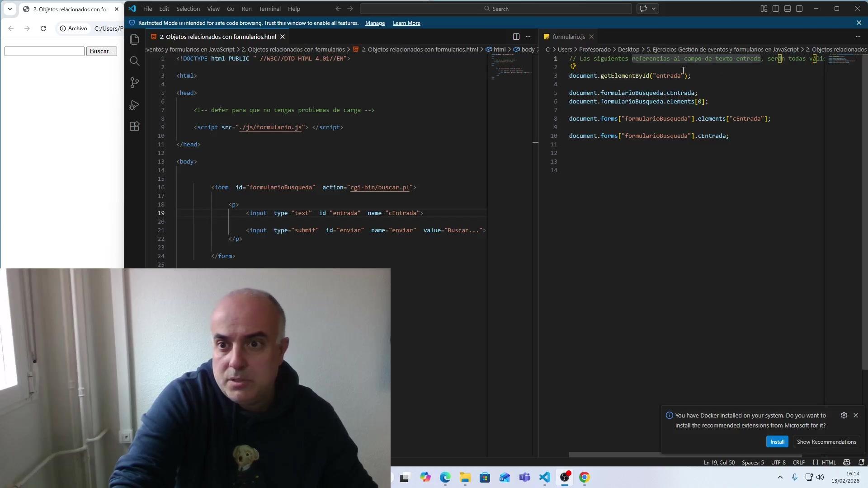Click the browser back arrow
The height and width of the screenshot is (488, 868).
click(11, 28)
